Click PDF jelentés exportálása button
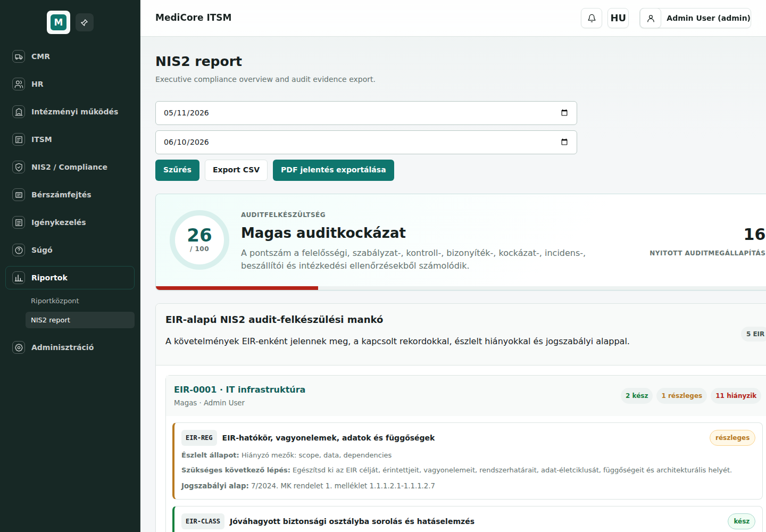This screenshot has width=766, height=532. 334,170
